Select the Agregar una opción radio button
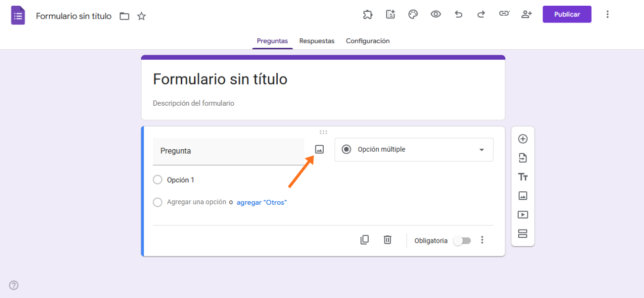Screen dimensions: 644x298 (x=157, y=202)
